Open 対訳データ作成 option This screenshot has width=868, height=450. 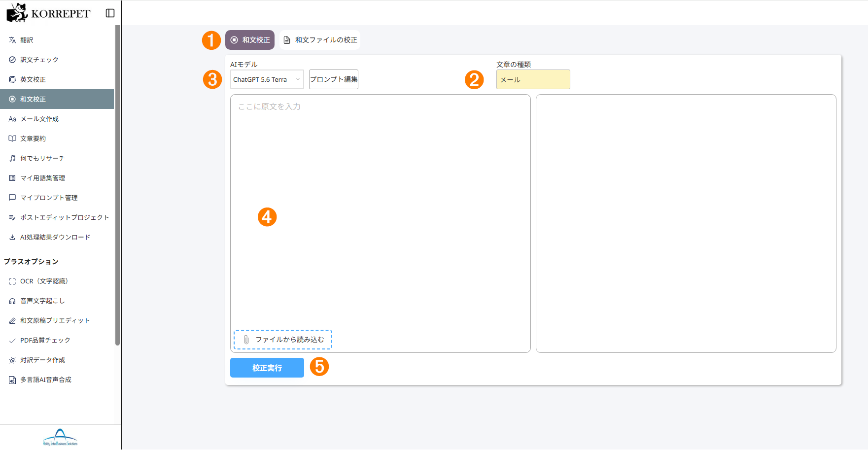point(57,360)
